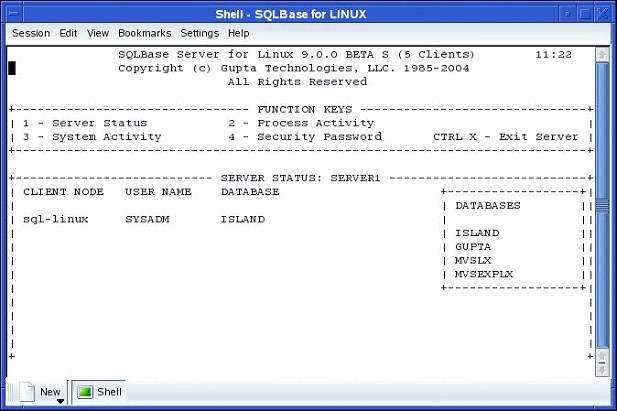This screenshot has height=411, width=617.
Task: Click the 'SYSADM' user name entry
Action: tap(148, 220)
